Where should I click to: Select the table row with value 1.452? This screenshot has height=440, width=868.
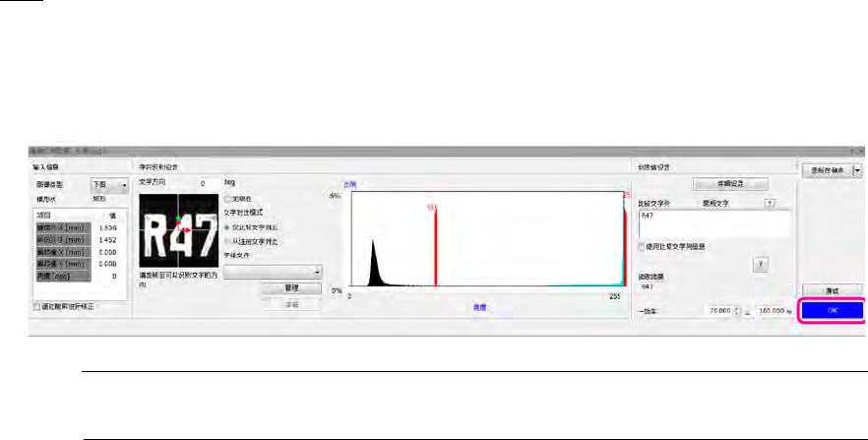pyautogui.click(x=78, y=240)
